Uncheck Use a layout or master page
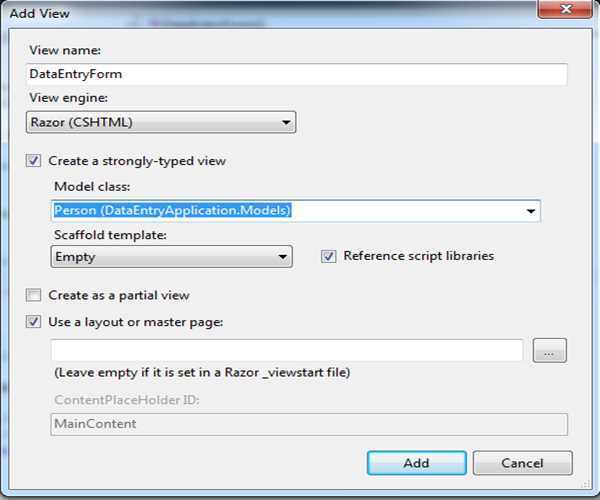The width and height of the screenshot is (600, 500). tap(35, 322)
